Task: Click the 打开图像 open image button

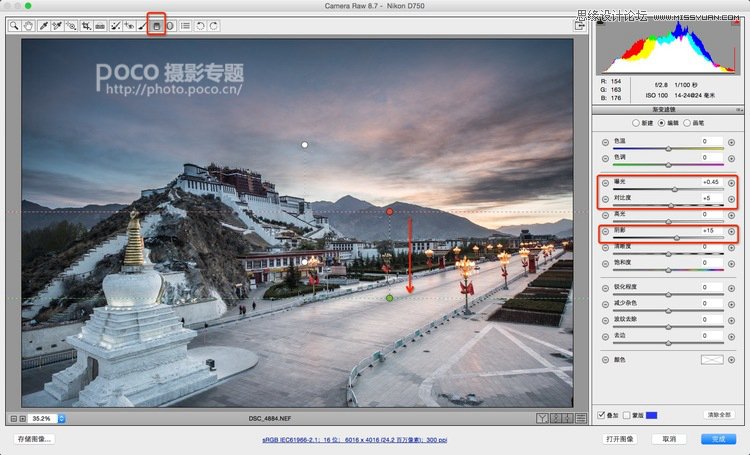Action: coord(620,439)
